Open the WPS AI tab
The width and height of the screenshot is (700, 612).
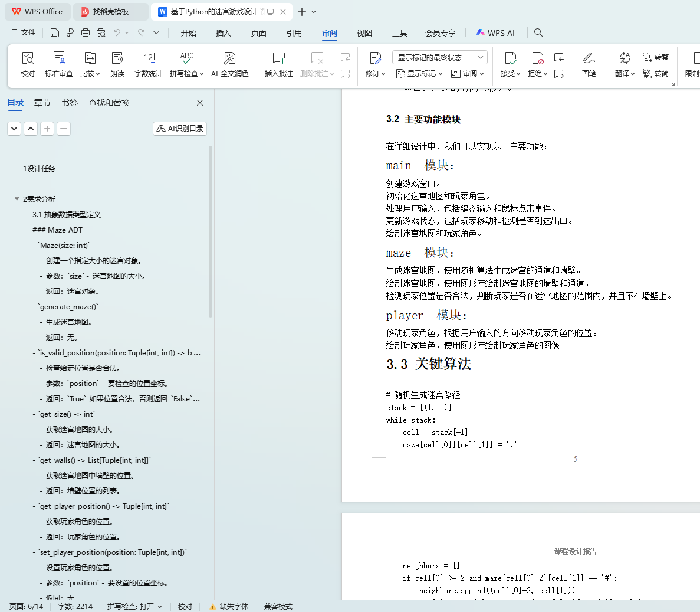pyautogui.click(x=495, y=32)
